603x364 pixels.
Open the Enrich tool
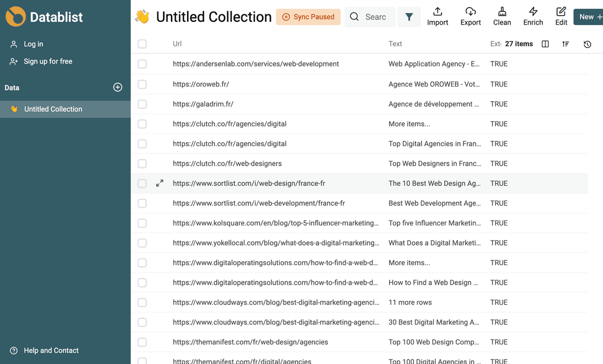coord(533,16)
